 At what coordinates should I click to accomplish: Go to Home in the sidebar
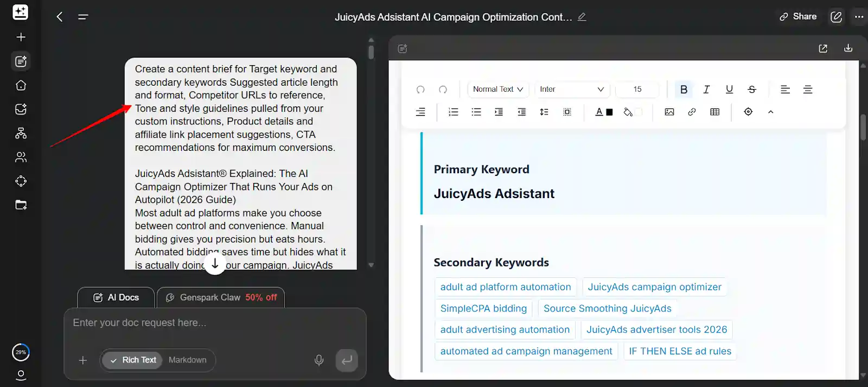(21, 85)
